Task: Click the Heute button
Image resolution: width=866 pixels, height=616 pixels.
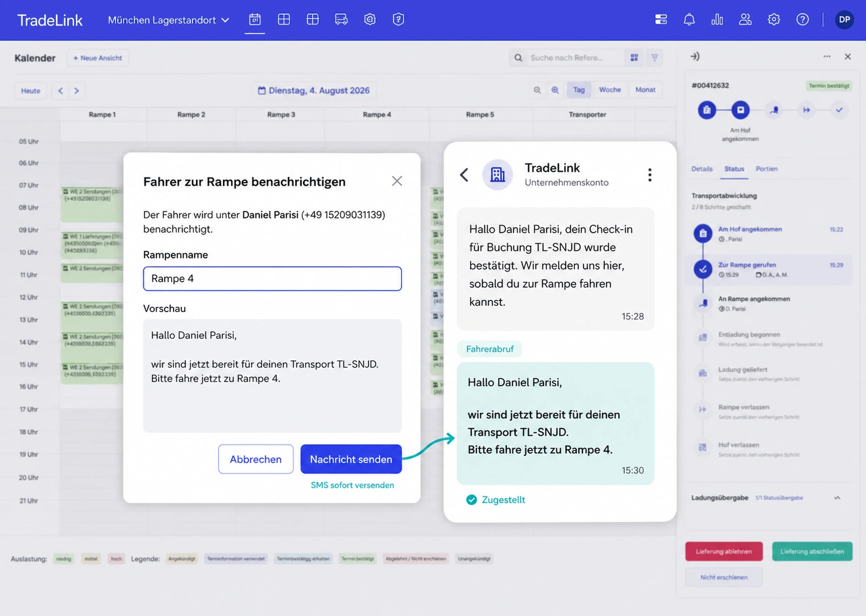Action: pos(31,91)
